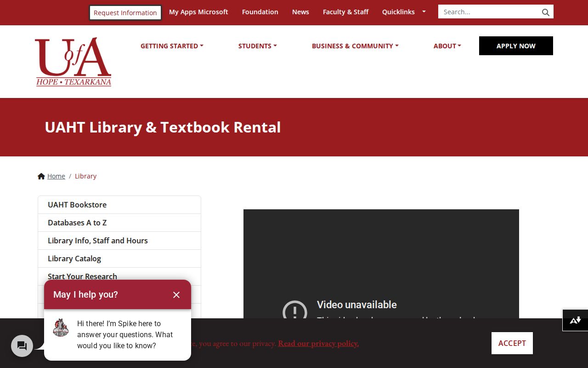The image size is (588, 368).
Task: Go to Faculty & Staff page
Action: coord(345,12)
